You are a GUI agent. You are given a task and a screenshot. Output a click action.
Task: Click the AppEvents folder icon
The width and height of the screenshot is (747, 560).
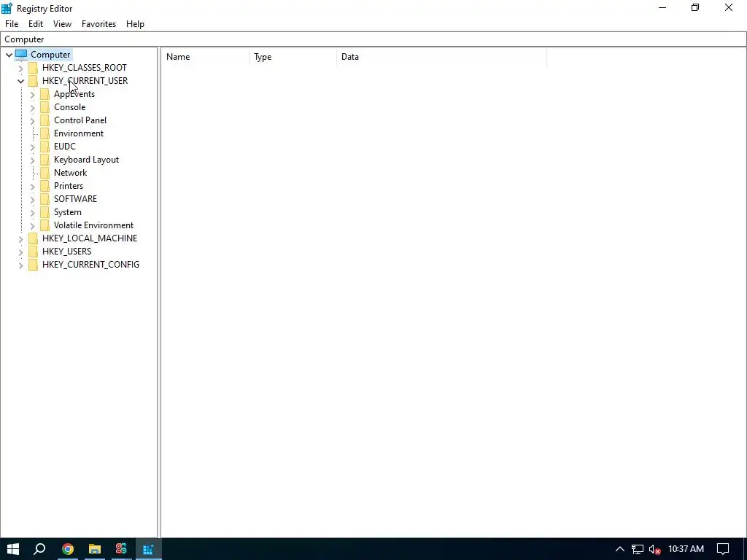click(x=44, y=94)
